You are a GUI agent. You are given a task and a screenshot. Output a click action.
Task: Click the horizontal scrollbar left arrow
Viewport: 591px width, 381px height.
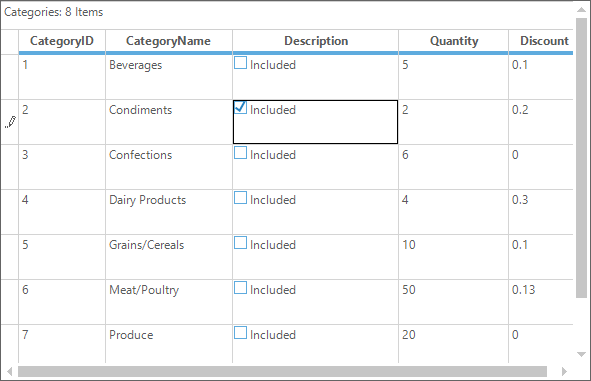(9, 371)
